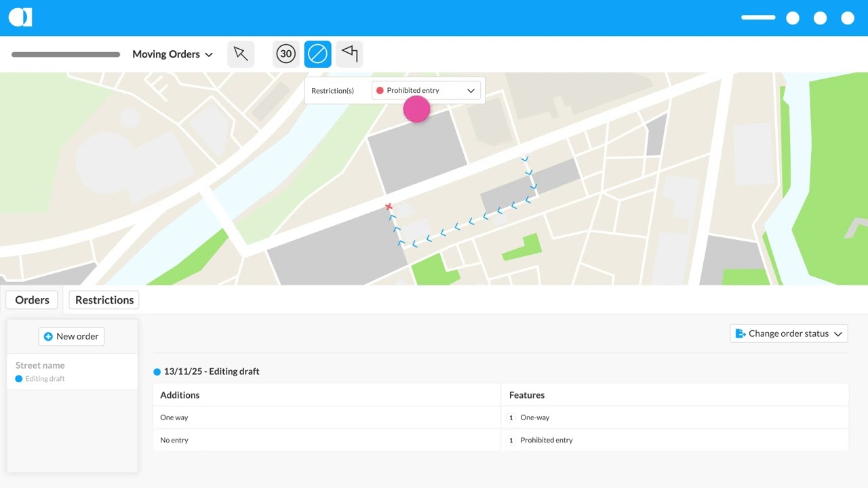This screenshot has height=488, width=868.
Task: Click the 13/11/25 - Editing draft heading
Action: point(212,371)
